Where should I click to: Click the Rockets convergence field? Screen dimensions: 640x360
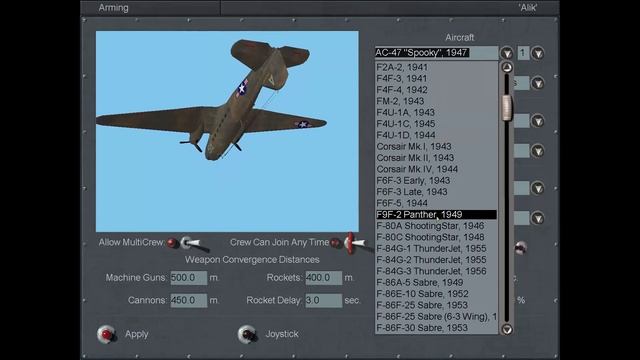click(x=324, y=278)
